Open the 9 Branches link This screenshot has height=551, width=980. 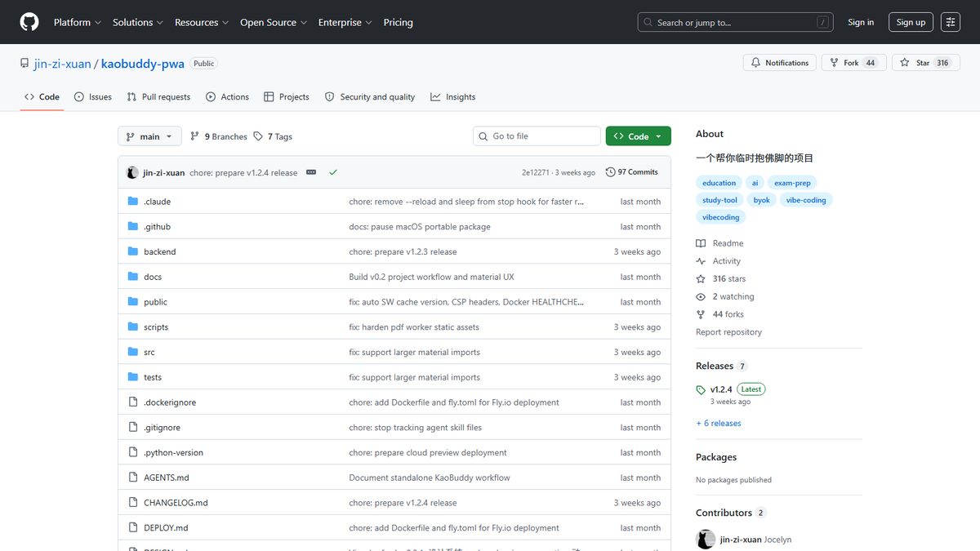click(x=219, y=136)
